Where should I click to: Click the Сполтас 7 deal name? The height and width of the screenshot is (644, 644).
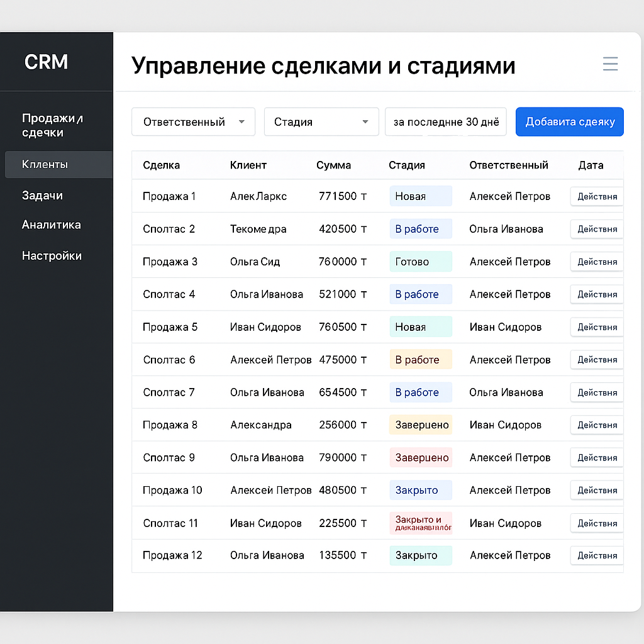point(169,392)
